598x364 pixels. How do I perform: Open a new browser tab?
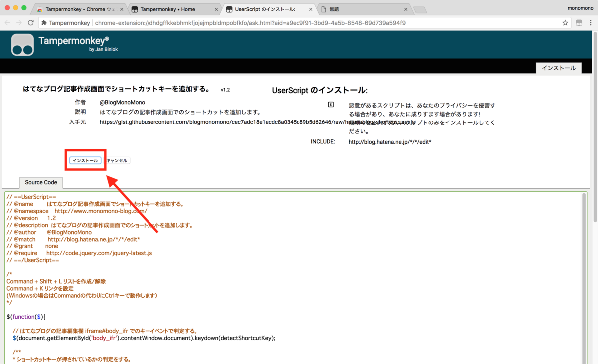420,10
